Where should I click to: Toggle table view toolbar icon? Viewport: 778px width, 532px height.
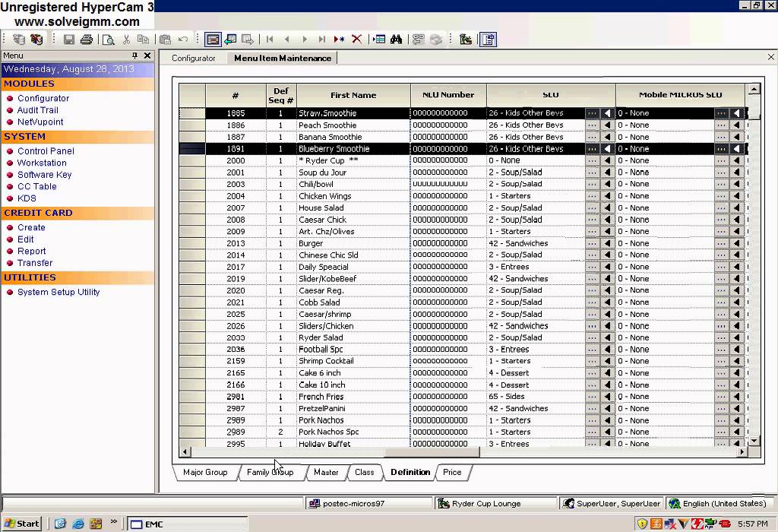[213, 40]
